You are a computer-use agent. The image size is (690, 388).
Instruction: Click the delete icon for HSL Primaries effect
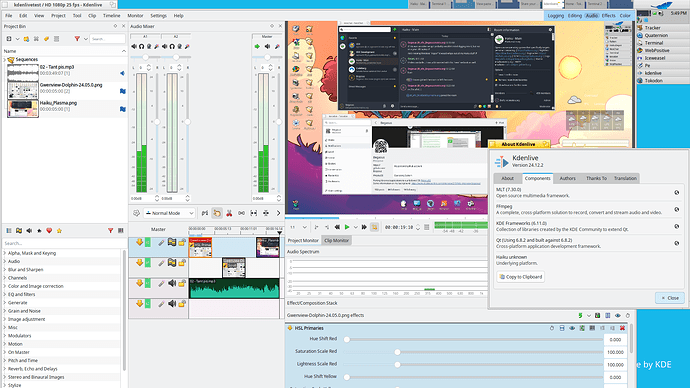tap(622, 328)
